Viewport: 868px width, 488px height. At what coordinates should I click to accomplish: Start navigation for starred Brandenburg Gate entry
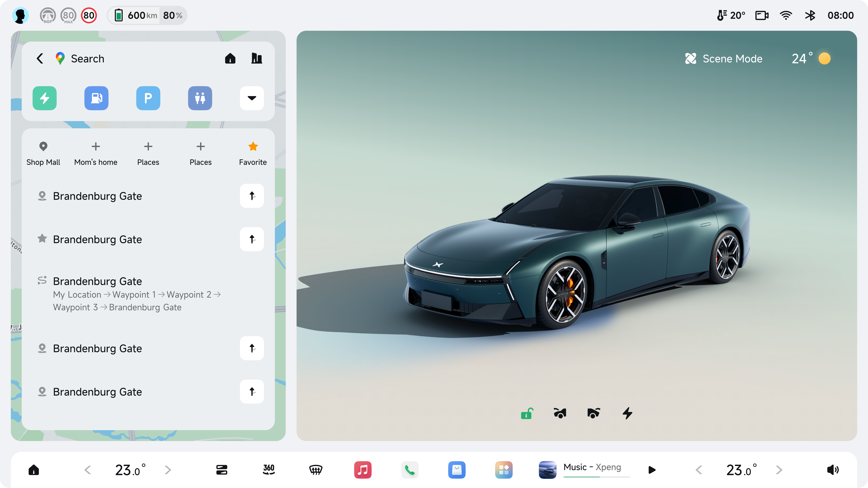tap(252, 239)
